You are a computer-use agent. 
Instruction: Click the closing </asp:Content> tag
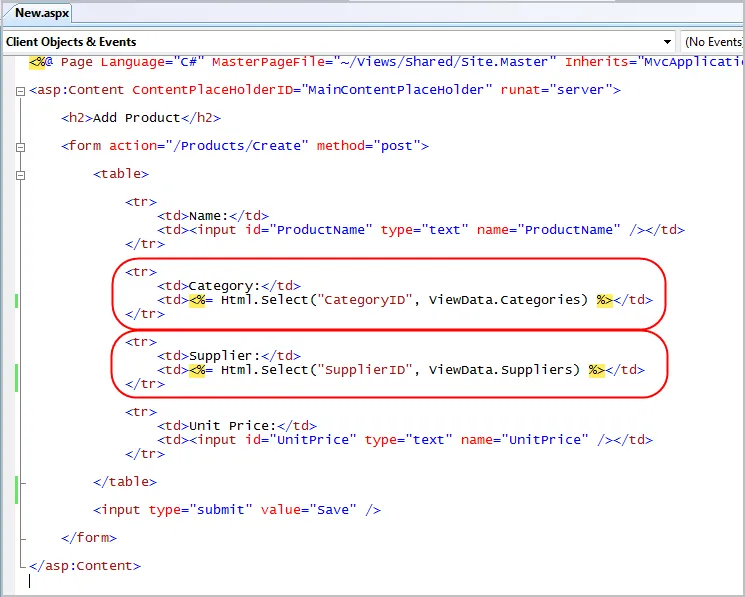pos(85,566)
